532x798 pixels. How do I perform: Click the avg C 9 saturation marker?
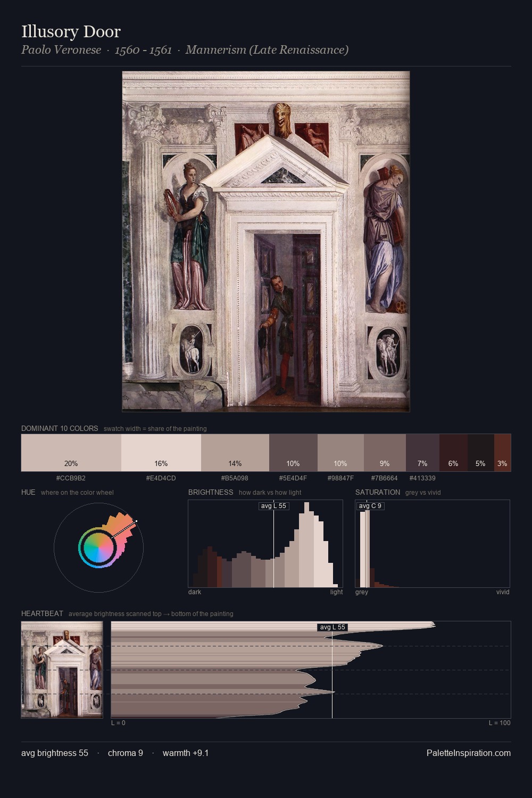click(370, 506)
